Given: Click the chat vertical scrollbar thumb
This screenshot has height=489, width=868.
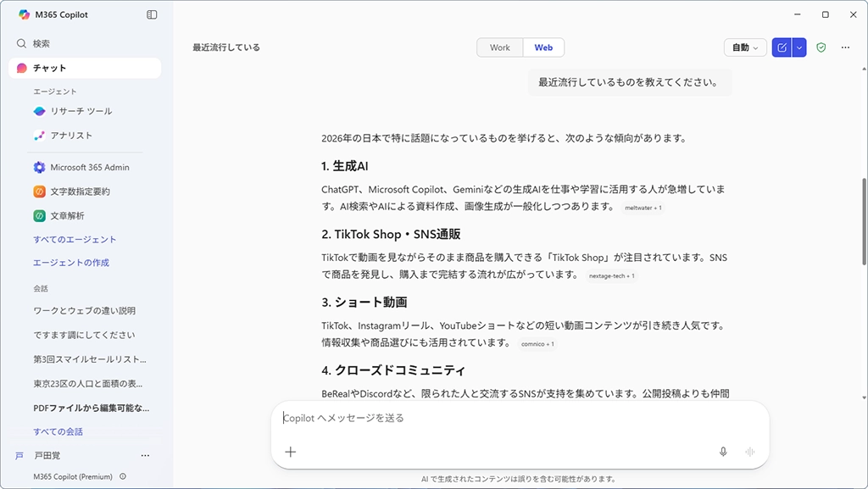Looking at the screenshot, I should coord(864,221).
